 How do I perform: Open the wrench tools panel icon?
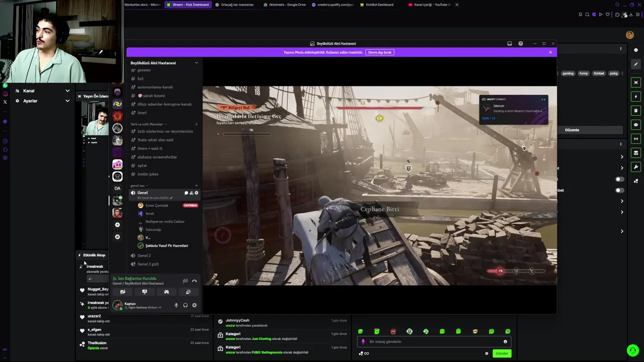click(x=636, y=167)
